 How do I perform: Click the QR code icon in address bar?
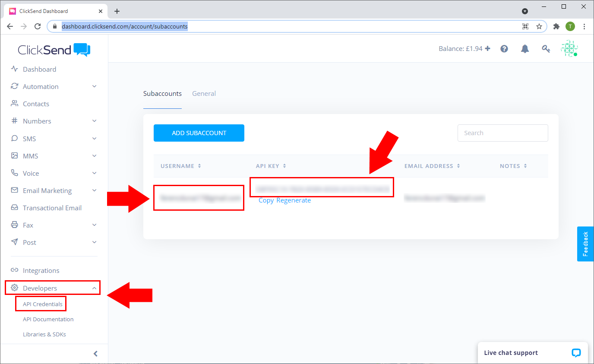pos(525,26)
